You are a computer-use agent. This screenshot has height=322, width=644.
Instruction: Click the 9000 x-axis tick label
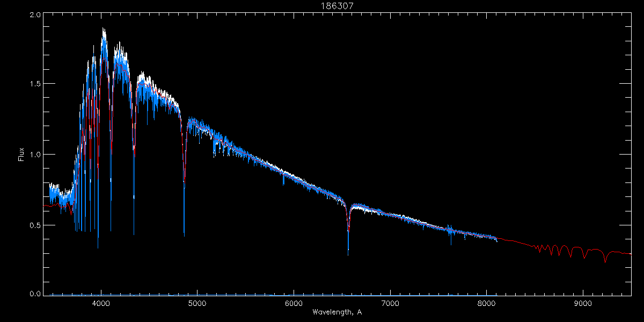tap(583, 303)
